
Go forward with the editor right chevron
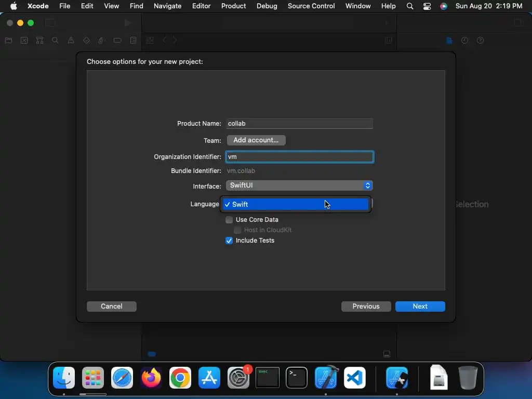175,41
